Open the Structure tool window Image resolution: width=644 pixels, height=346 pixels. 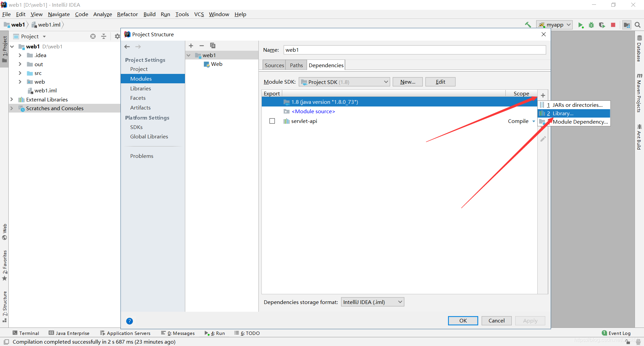[4, 307]
